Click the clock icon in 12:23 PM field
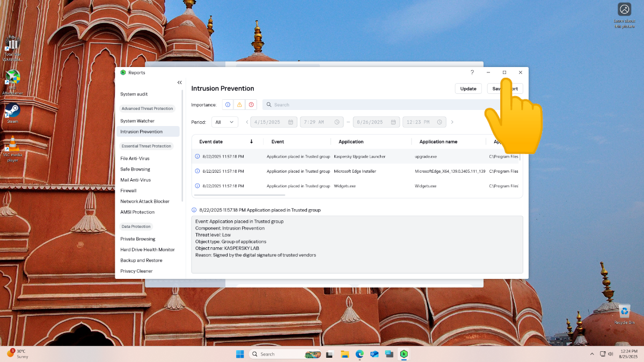 440,122
